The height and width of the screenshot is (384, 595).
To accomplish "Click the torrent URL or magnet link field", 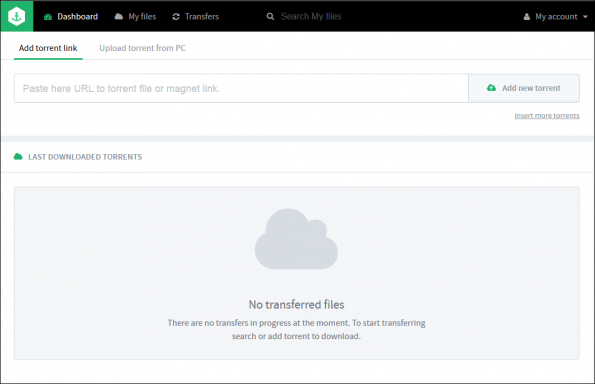I will tap(241, 88).
